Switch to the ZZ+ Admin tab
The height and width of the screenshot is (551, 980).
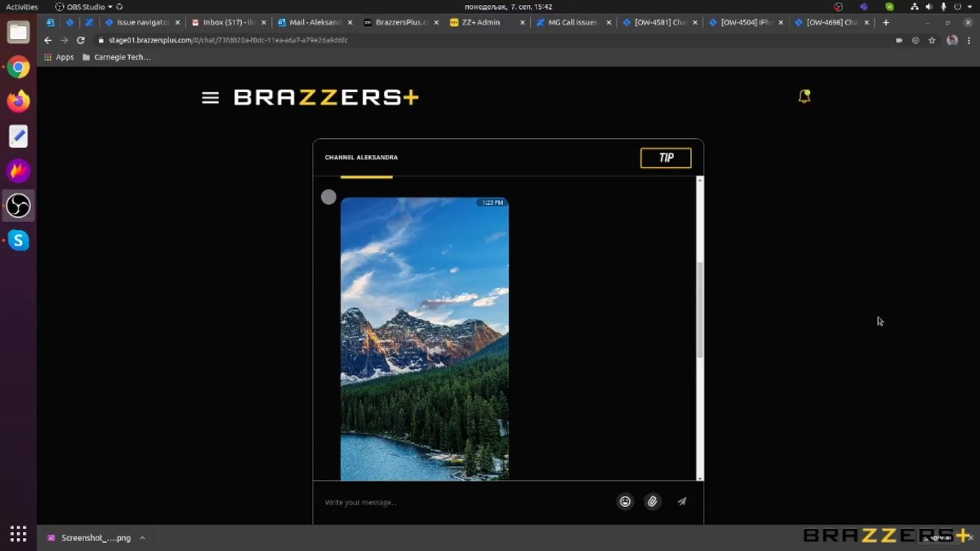(481, 23)
